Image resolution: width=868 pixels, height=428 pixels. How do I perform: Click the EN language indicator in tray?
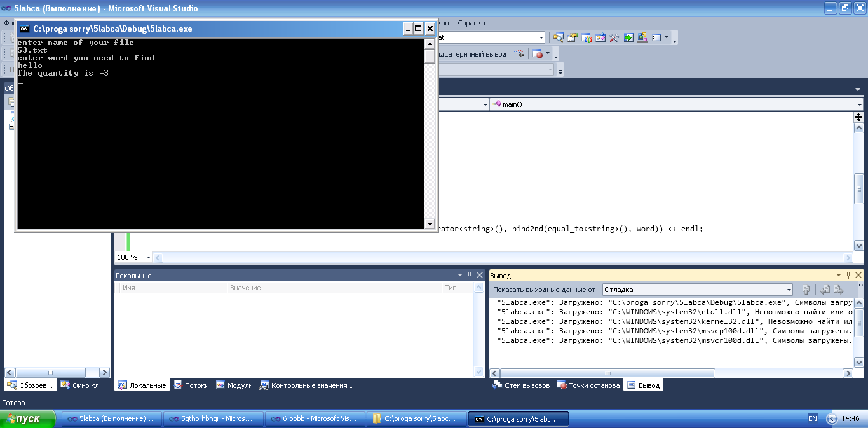pos(813,419)
